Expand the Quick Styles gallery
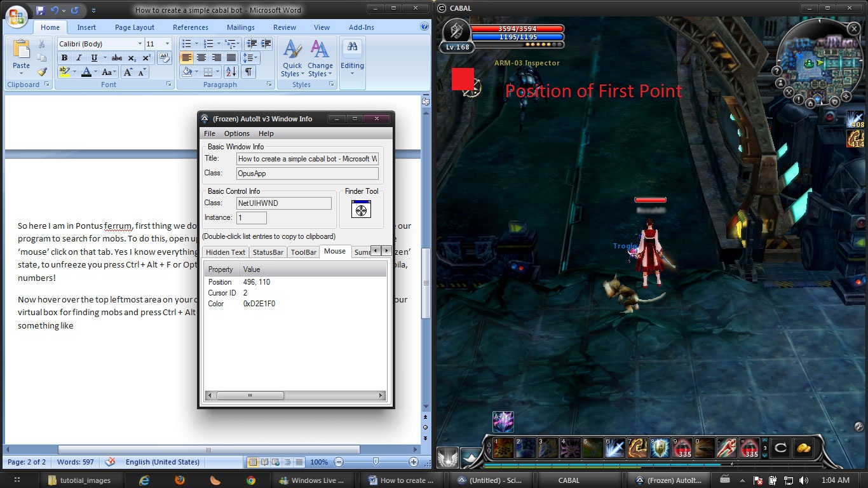The height and width of the screenshot is (488, 868). [x=292, y=58]
